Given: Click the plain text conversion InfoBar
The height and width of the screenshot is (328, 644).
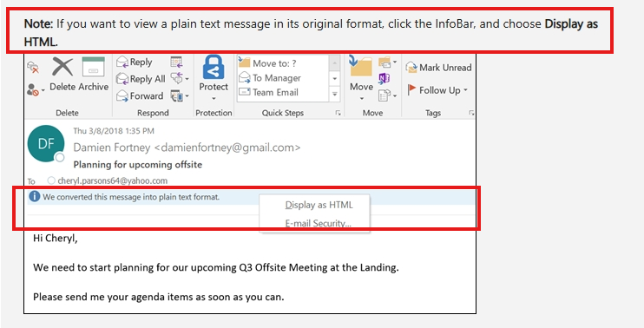Looking at the screenshot, I should point(251,197).
